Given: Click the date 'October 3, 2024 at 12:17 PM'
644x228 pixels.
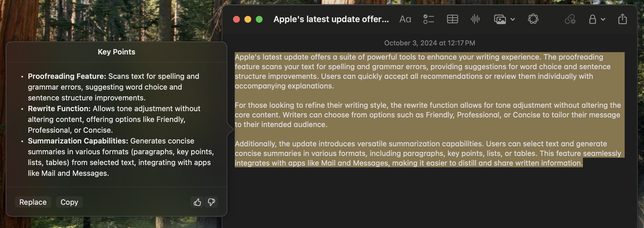Looking at the screenshot, I should 429,43.
